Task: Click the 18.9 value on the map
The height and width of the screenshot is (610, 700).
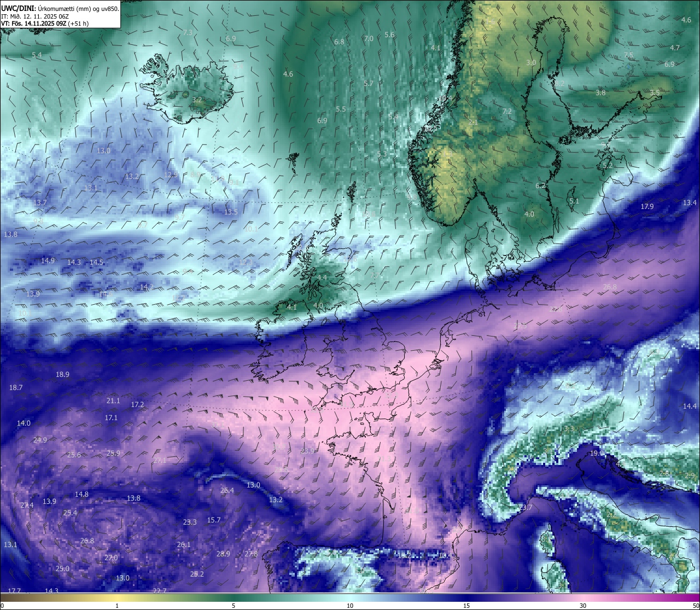Action: point(62,375)
